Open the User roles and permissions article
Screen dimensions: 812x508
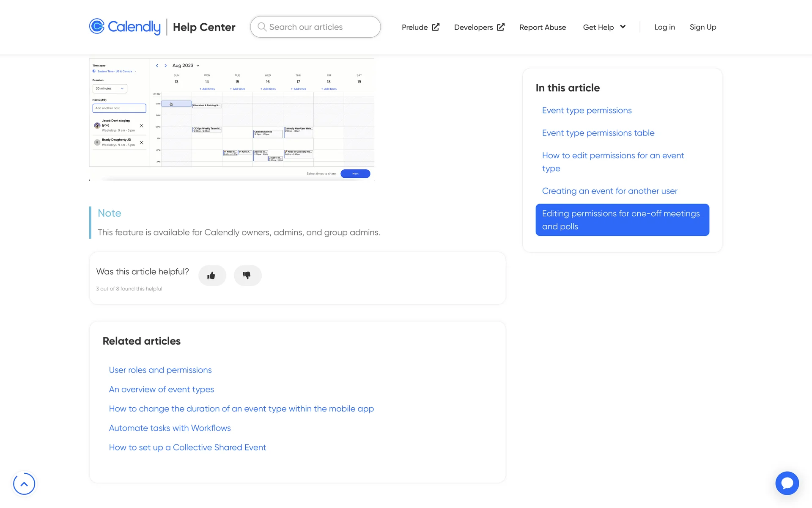point(160,370)
